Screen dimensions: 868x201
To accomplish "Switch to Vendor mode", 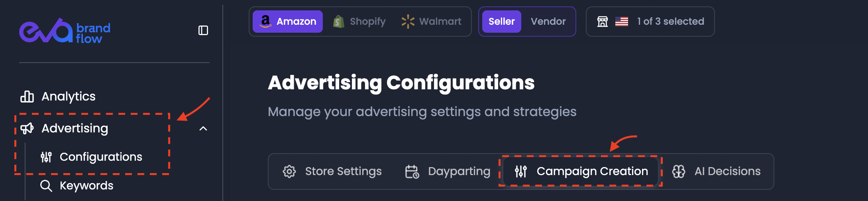I will [x=548, y=22].
